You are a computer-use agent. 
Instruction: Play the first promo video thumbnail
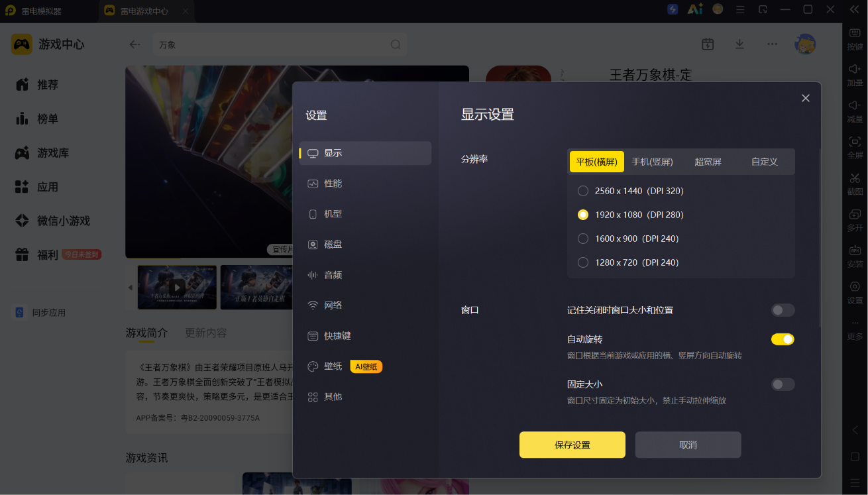pyautogui.click(x=177, y=287)
